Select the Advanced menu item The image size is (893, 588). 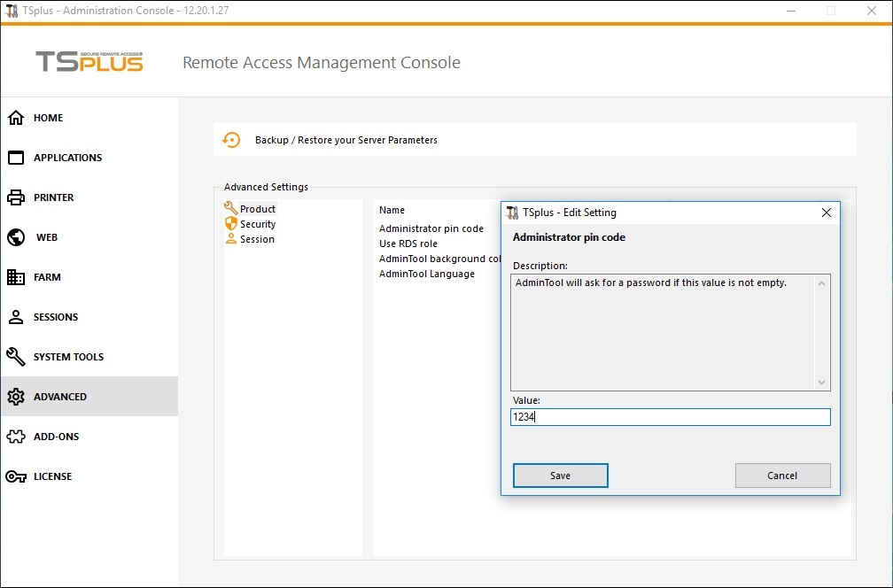[x=60, y=397]
